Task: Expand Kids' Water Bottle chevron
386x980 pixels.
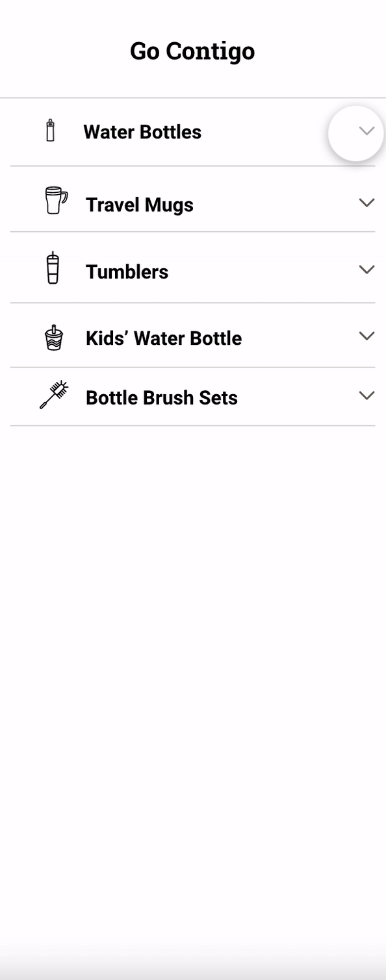Action: 367,336
